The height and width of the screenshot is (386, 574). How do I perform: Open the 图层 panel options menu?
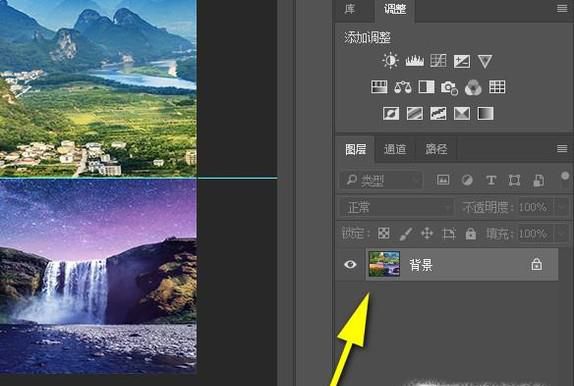[x=562, y=148]
